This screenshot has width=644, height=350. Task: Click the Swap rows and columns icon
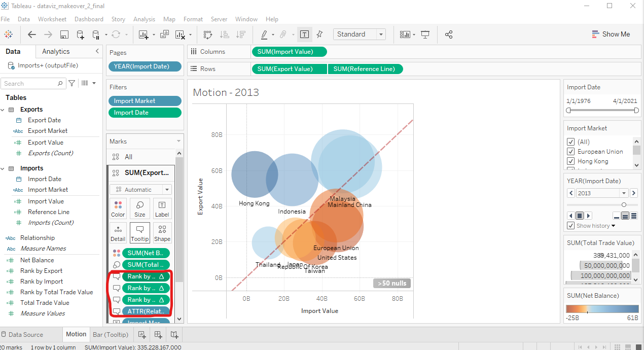[207, 34]
